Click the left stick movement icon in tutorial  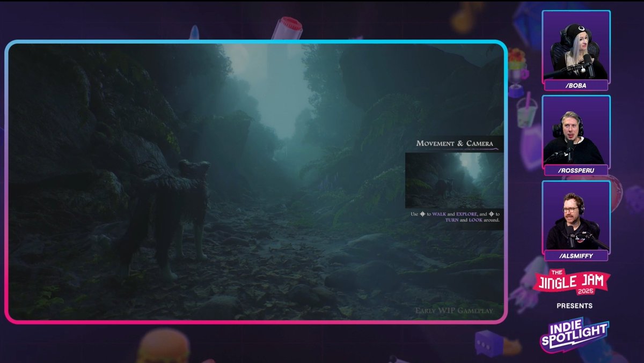pos(423,214)
